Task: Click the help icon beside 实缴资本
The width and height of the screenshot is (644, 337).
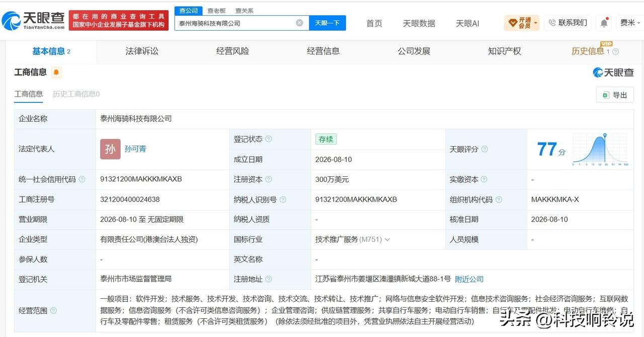Action: click(x=485, y=179)
